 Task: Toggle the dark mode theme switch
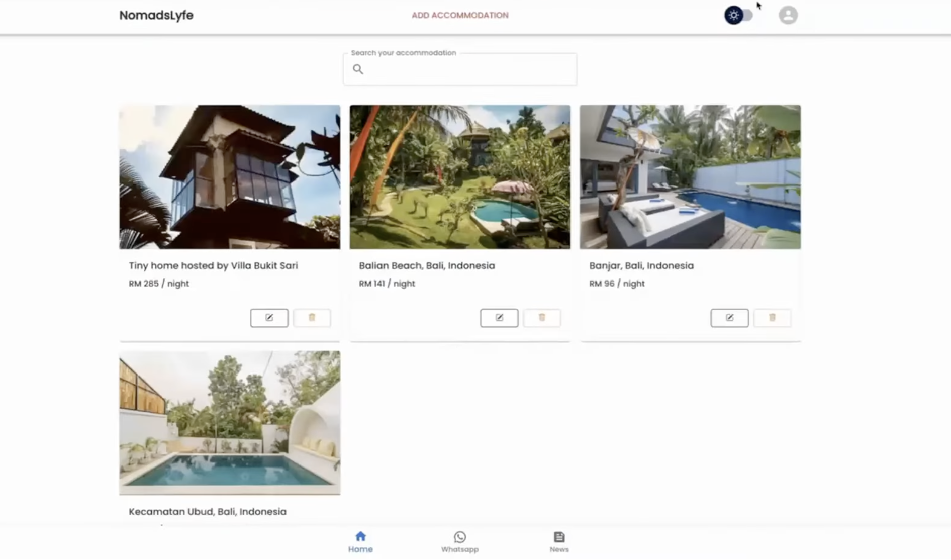[x=738, y=15]
